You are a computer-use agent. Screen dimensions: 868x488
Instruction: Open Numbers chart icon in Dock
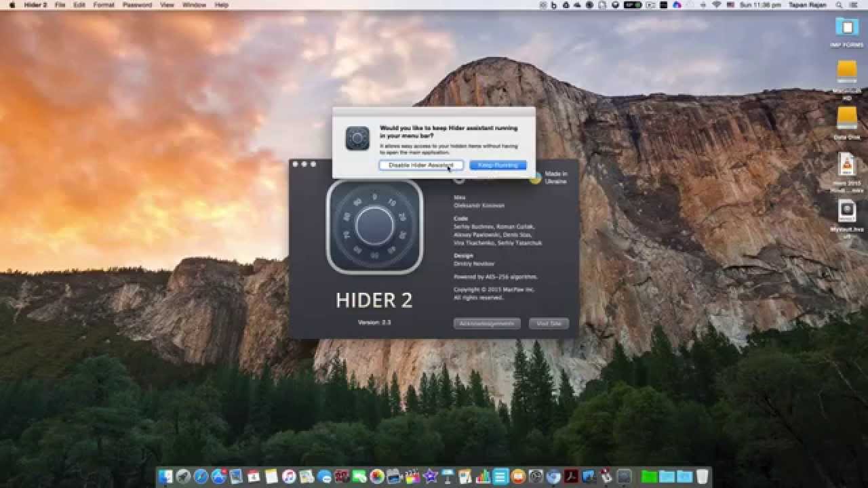coord(483,476)
